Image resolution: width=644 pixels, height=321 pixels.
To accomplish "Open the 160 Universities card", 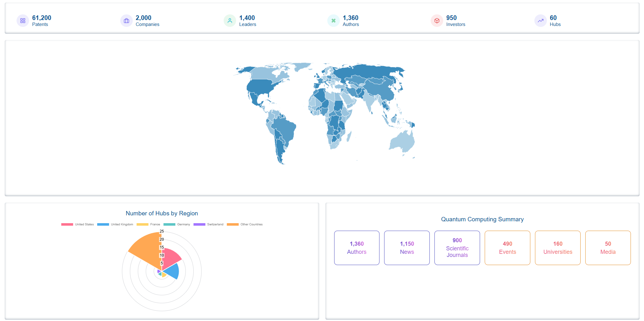I will [x=558, y=248].
